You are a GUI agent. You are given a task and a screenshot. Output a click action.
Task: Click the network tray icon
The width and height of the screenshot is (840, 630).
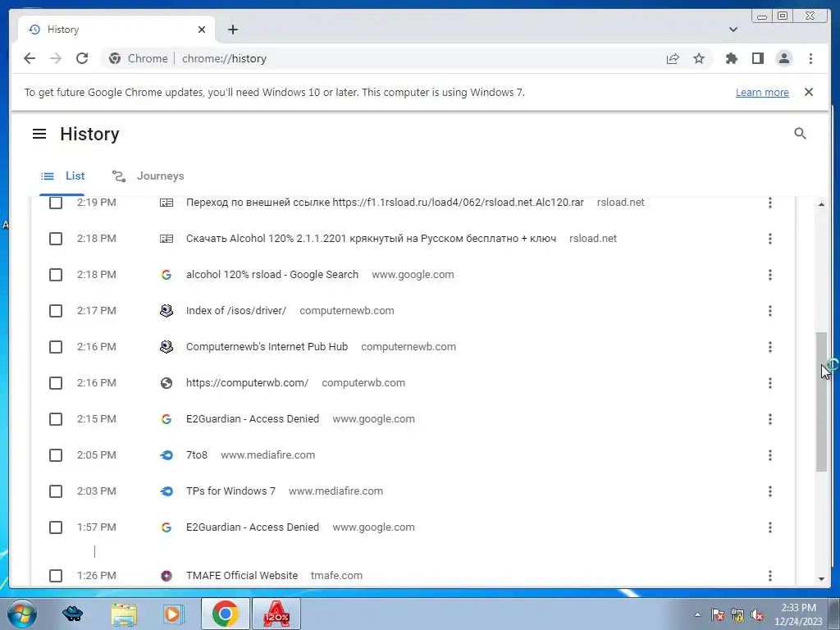click(x=737, y=614)
